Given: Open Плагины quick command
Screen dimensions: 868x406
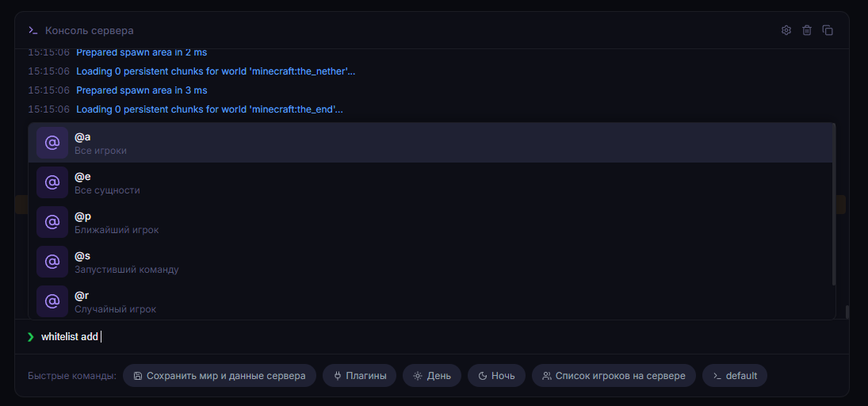Looking at the screenshot, I should [359, 376].
